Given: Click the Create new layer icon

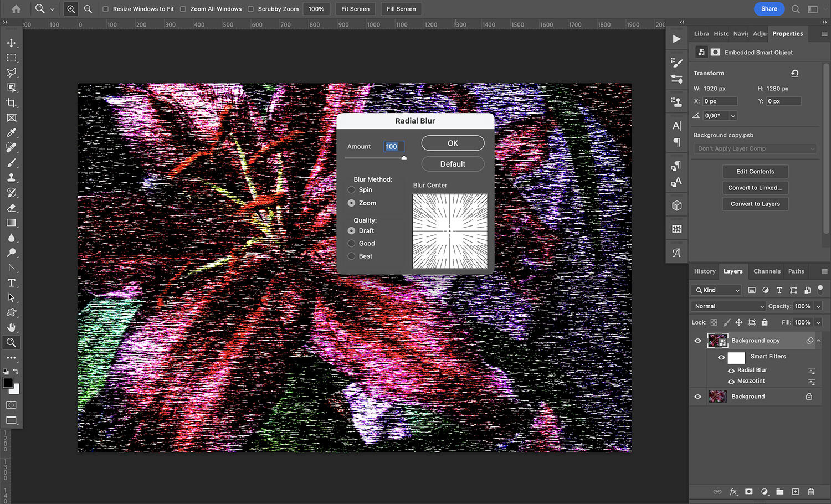Looking at the screenshot, I should (794, 492).
